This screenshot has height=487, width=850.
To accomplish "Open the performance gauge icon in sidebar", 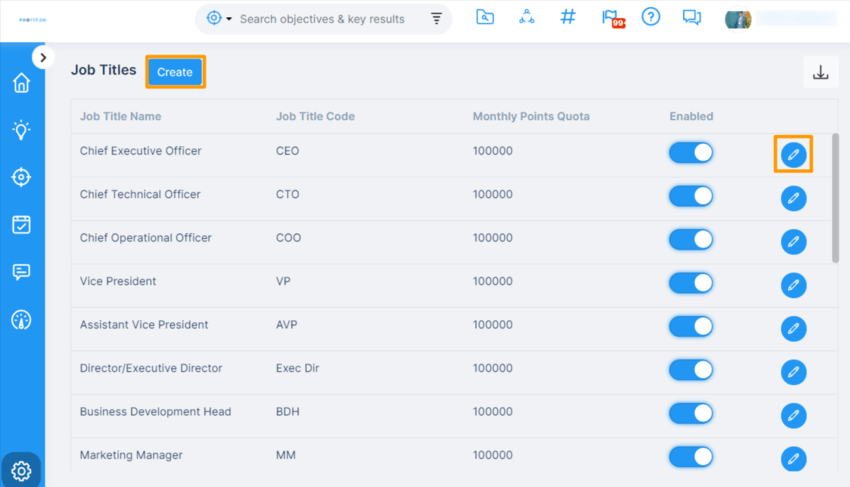I will pos(21,320).
